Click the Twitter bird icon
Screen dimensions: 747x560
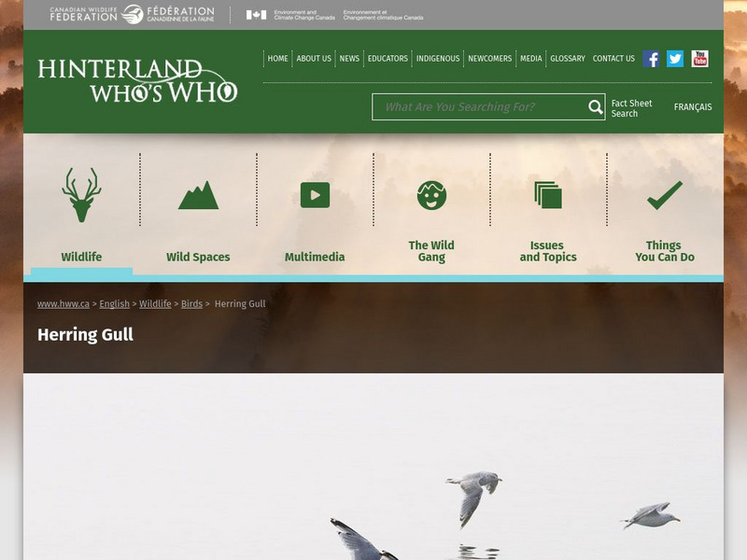[x=673, y=59]
